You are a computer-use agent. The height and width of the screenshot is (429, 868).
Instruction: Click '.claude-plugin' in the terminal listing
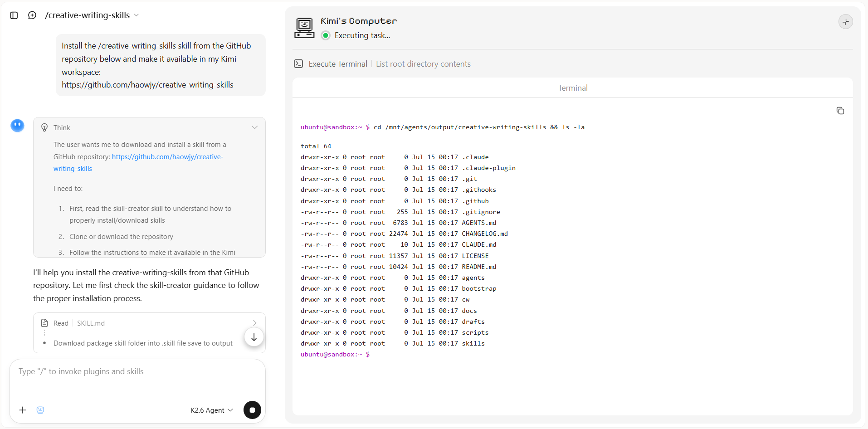tap(489, 168)
